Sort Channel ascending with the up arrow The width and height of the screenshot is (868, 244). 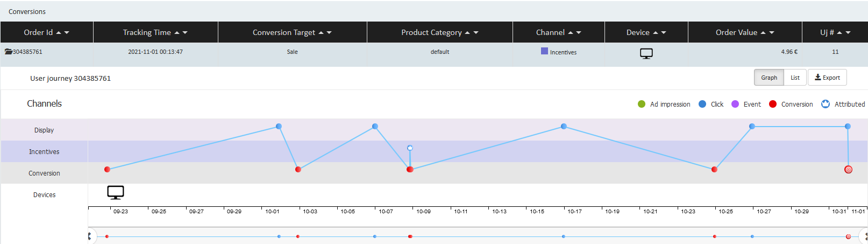[x=571, y=33]
